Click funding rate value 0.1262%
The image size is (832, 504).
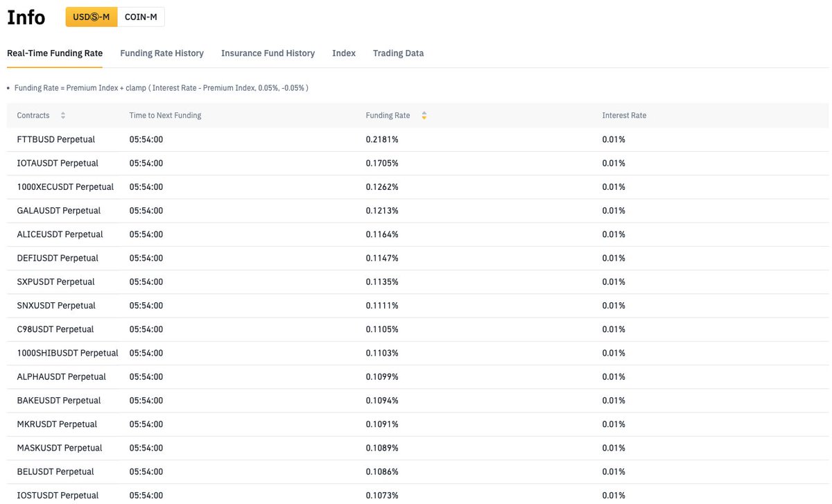382,186
